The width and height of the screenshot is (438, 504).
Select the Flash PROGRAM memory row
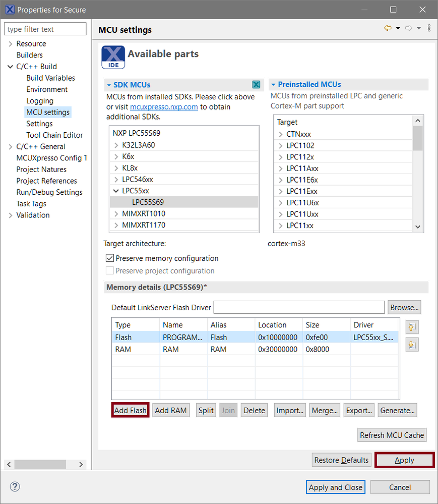click(255, 337)
